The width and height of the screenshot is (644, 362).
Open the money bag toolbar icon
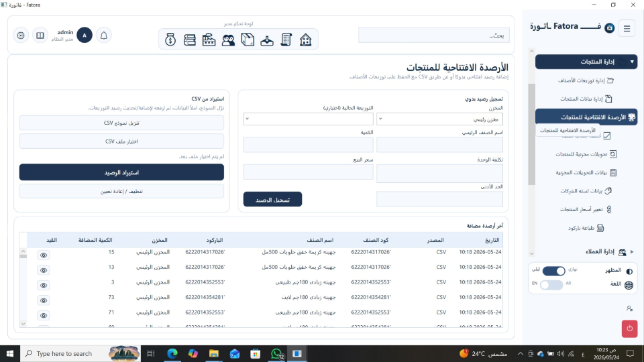click(170, 40)
